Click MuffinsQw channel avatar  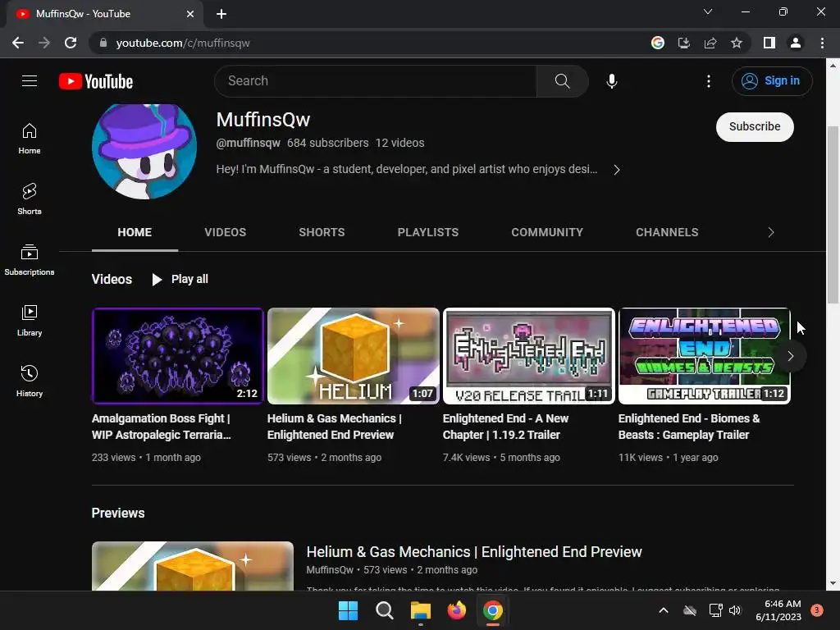(144, 151)
